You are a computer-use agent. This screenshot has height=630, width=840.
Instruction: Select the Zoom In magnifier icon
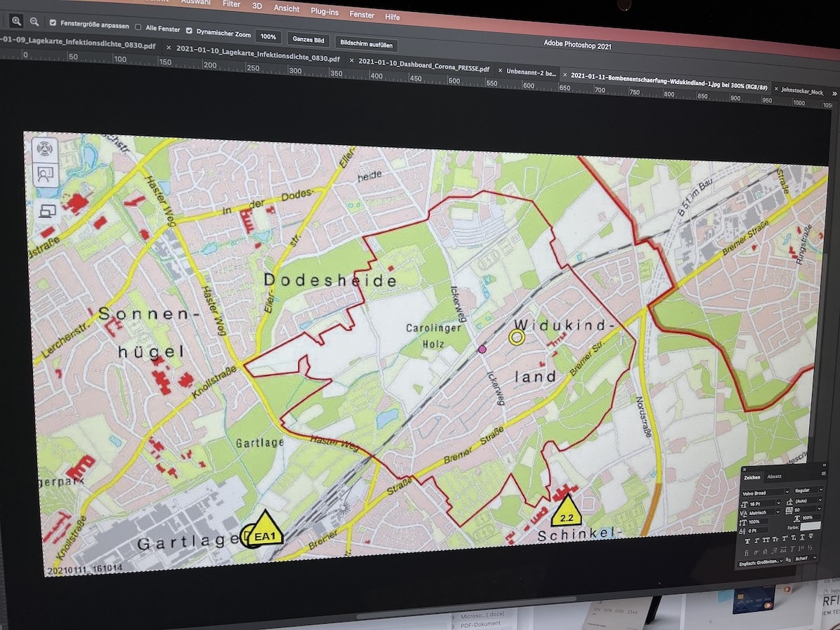[17, 21]
